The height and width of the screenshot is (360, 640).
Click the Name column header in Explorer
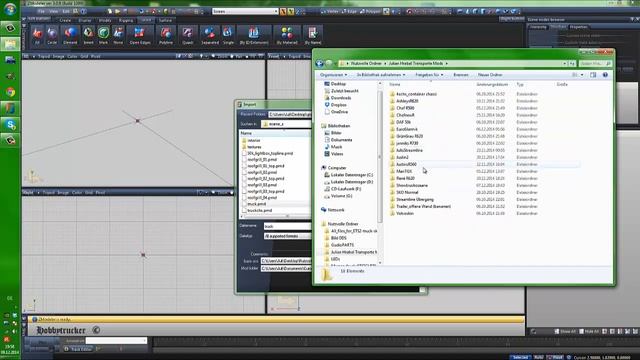coord(395,84)
